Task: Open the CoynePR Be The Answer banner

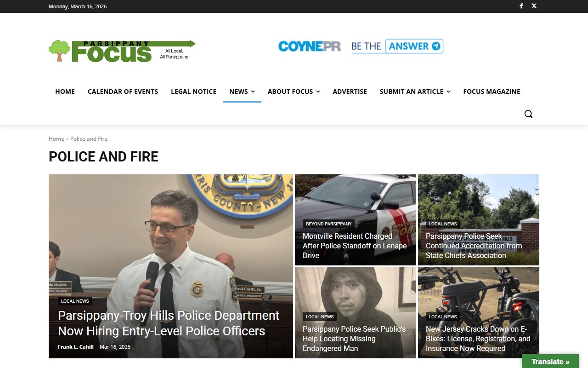Action: point(361,46)
